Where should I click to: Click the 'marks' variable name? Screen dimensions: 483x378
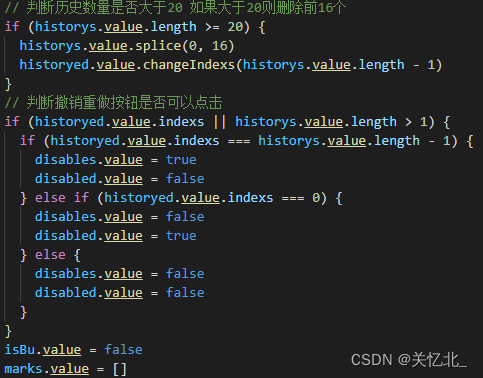tap(24, 369)
